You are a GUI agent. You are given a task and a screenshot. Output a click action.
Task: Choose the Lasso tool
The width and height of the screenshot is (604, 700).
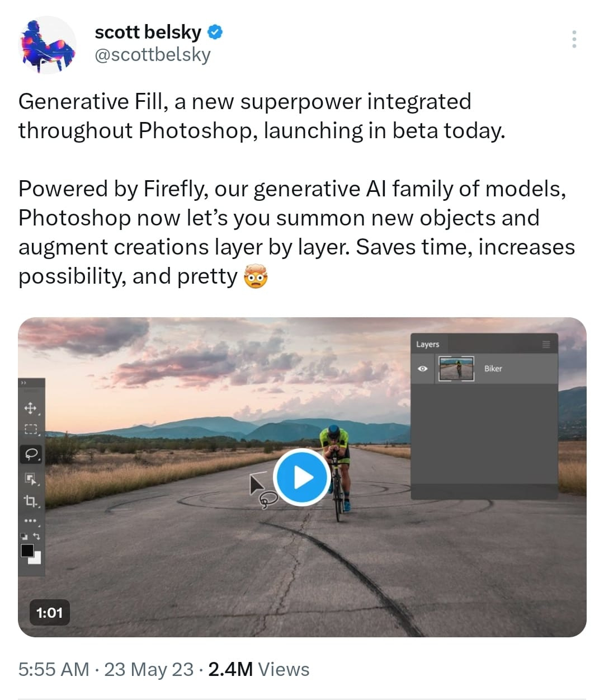[x=31, y=454]
